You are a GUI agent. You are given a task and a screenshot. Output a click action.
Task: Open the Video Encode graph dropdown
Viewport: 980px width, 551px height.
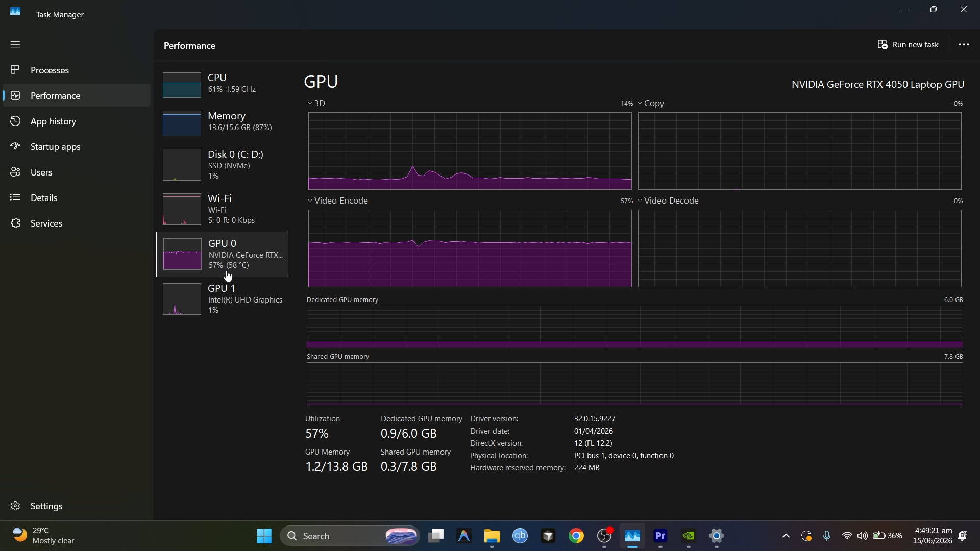click(310, 201)
